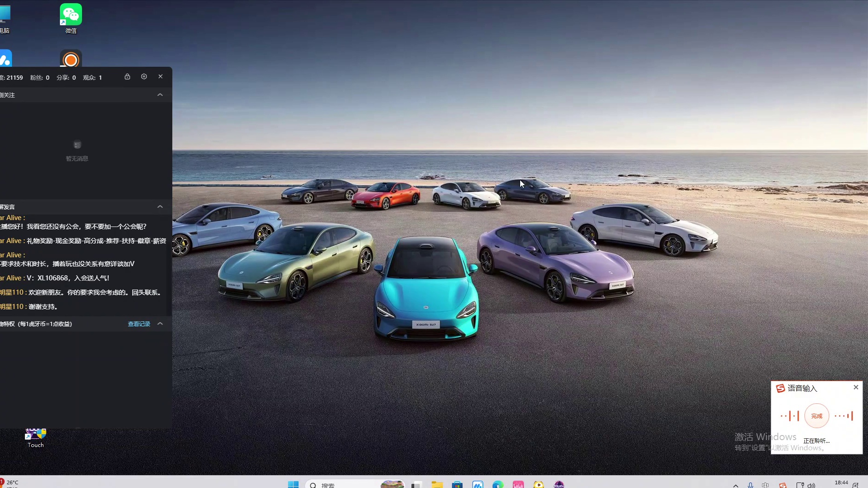Viewport: 868px width, 488px height.
Task: Close the 语音输入 voice input popup
Action: (856, 387)
